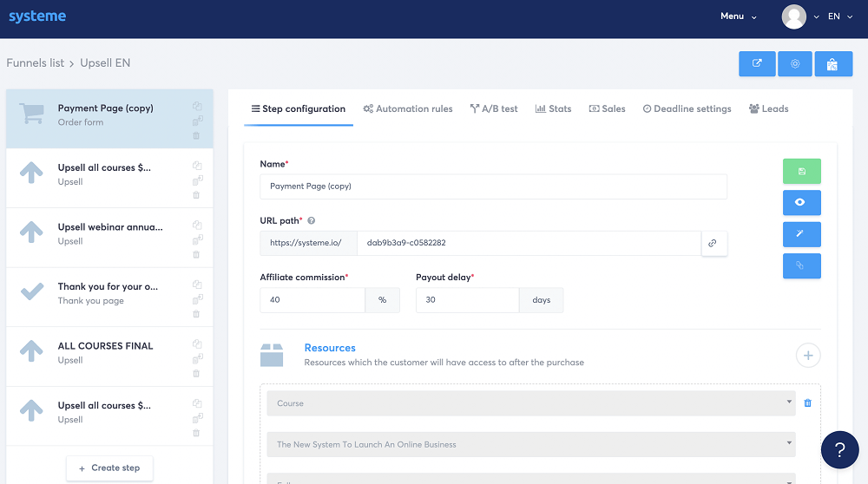
Task: Remove the Course resource via trash icon
Action: (807, 403)
